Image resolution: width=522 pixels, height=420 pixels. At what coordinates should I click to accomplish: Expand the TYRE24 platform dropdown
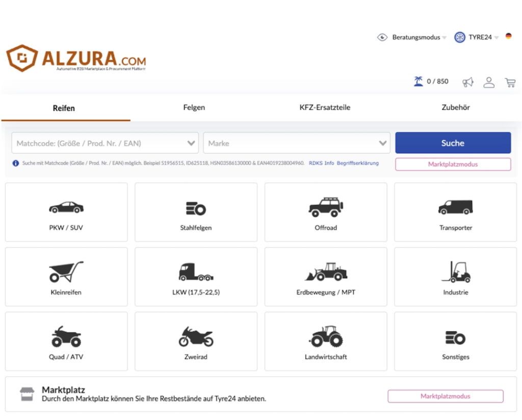(x=477, y=37)
